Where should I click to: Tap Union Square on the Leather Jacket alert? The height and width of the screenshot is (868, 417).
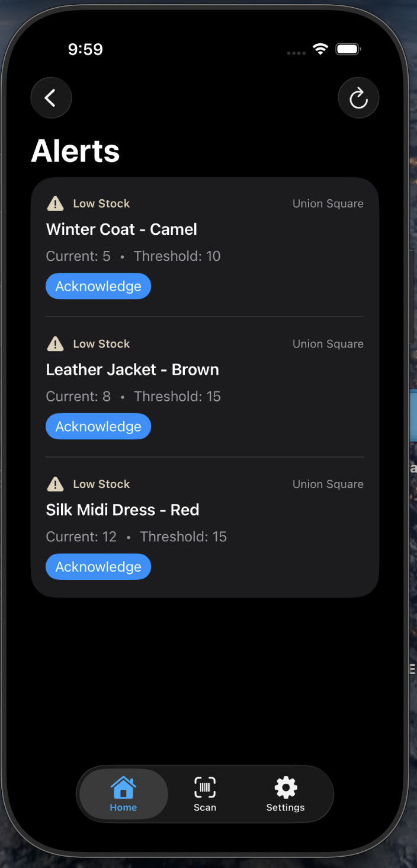tap(328, 344)
